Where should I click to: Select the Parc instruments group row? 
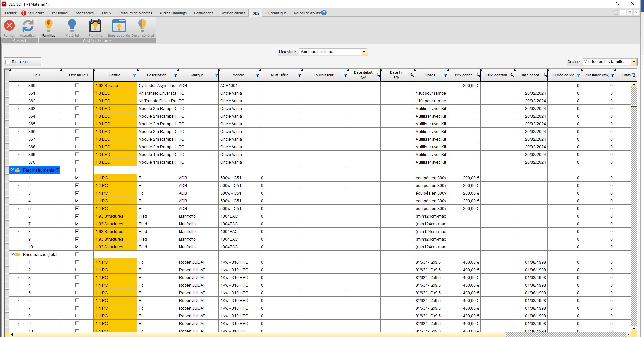click(38, 170)
